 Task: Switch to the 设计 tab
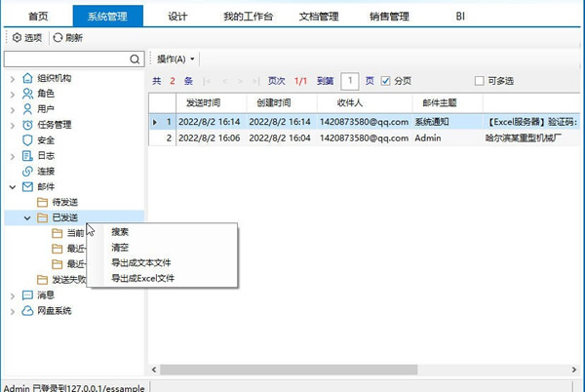pos(177,17)
